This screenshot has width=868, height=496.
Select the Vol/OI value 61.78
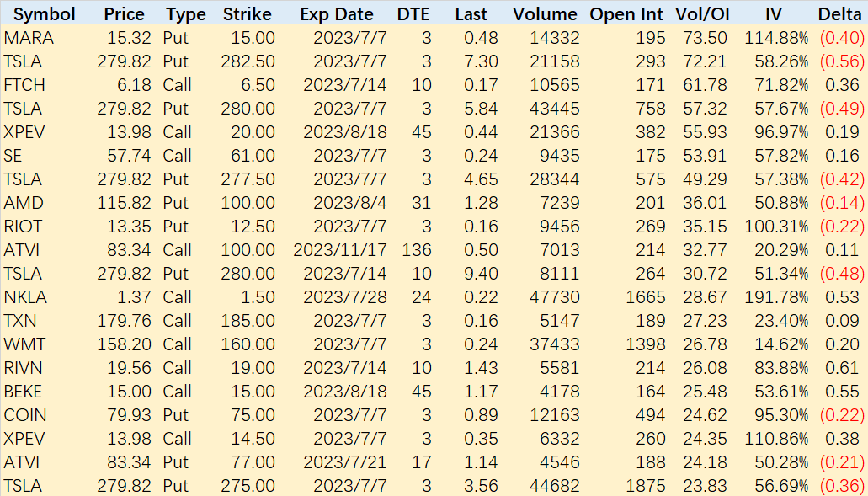pos(705,85)
